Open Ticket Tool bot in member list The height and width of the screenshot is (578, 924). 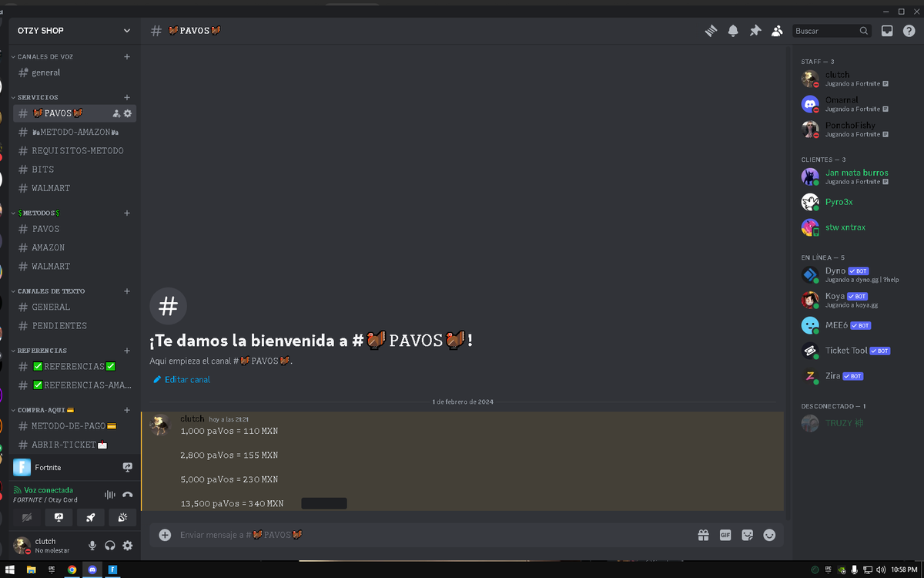857,351
